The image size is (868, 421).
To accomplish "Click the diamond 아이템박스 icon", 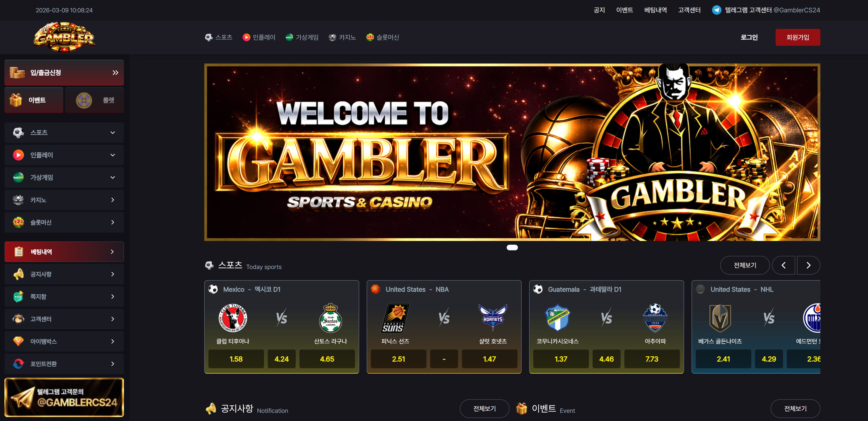I will click(18, 341).
